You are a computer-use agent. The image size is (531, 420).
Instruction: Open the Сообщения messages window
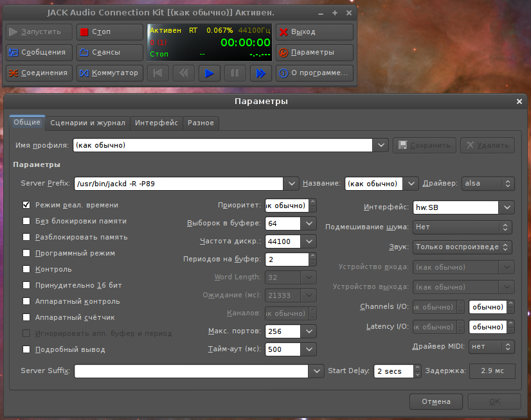click(39, 53)
